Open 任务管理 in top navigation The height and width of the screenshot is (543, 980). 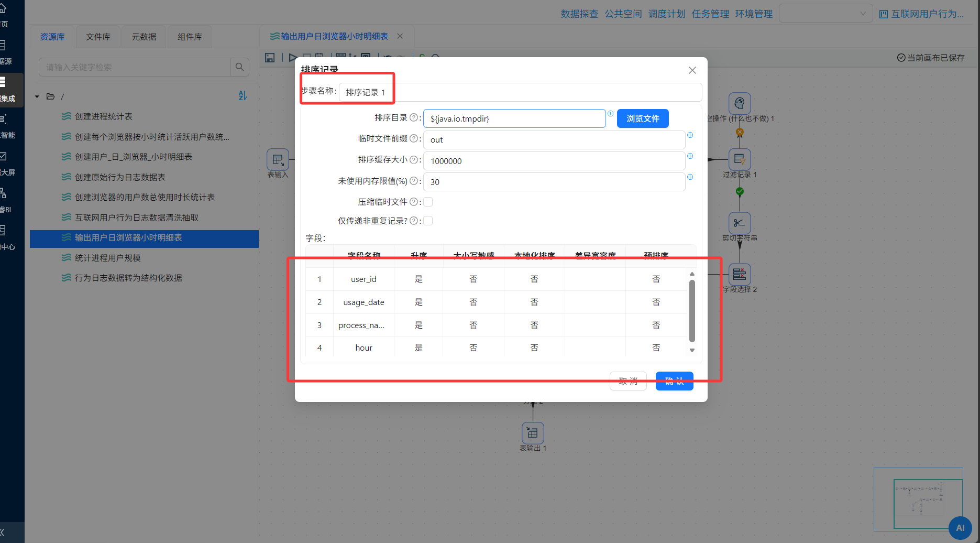(710, 14)
